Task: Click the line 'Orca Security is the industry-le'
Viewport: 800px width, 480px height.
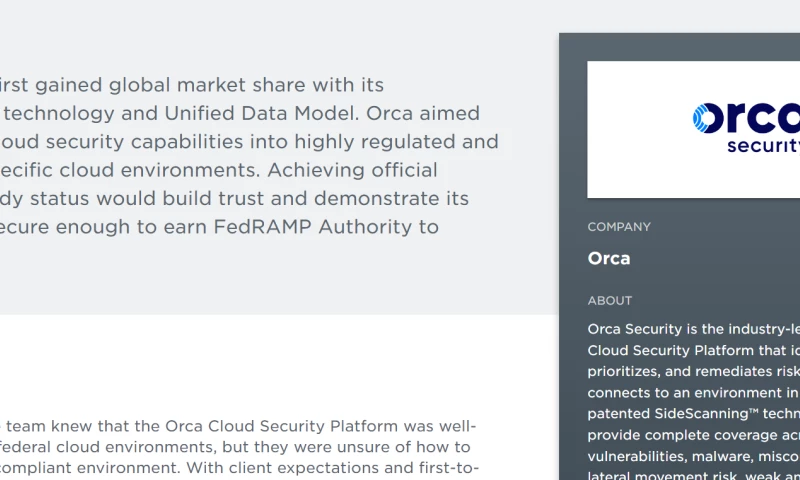Action: 693,329
